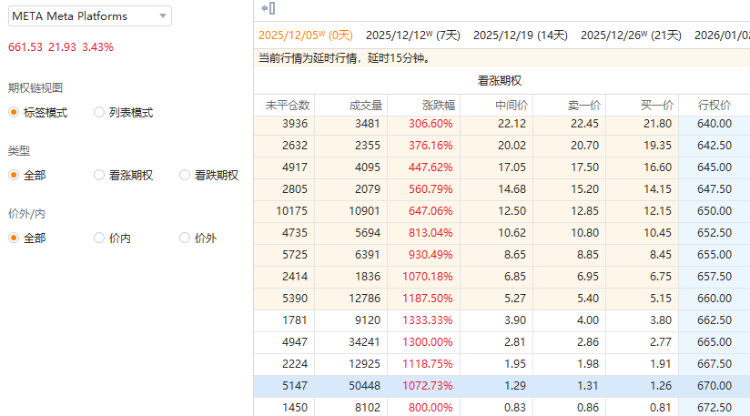The width and height of the screenshot is (750, 416).
Task: Switch to 2025/12/26 (21天) expiry tab
Action: 631,35
